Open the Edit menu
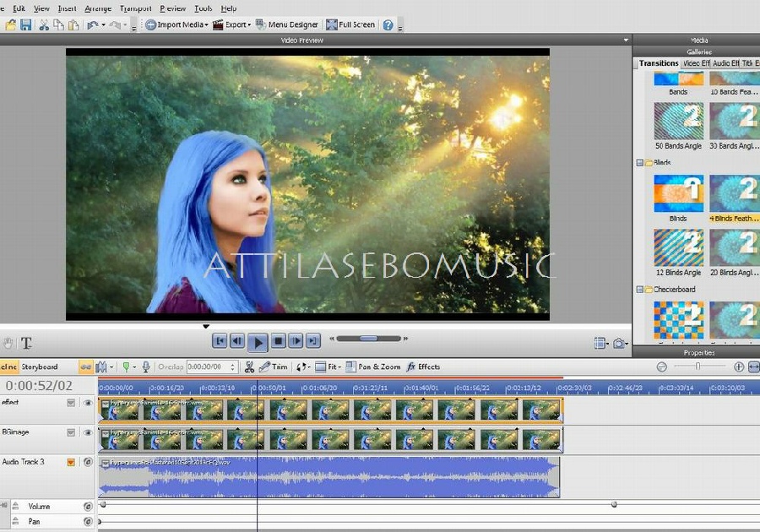This screenshot has width=760, height=532. 19,8
